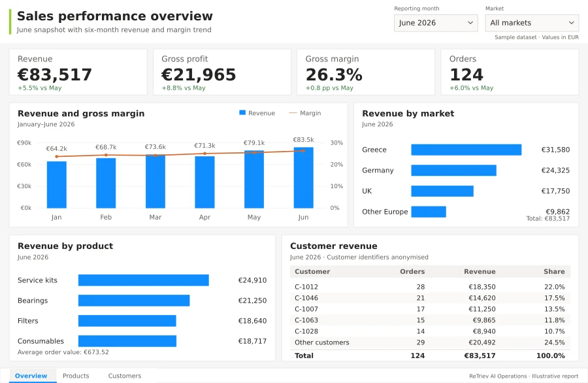Click the Consumables product bar
The image size is (588, 383).
(x=127, y=341)
